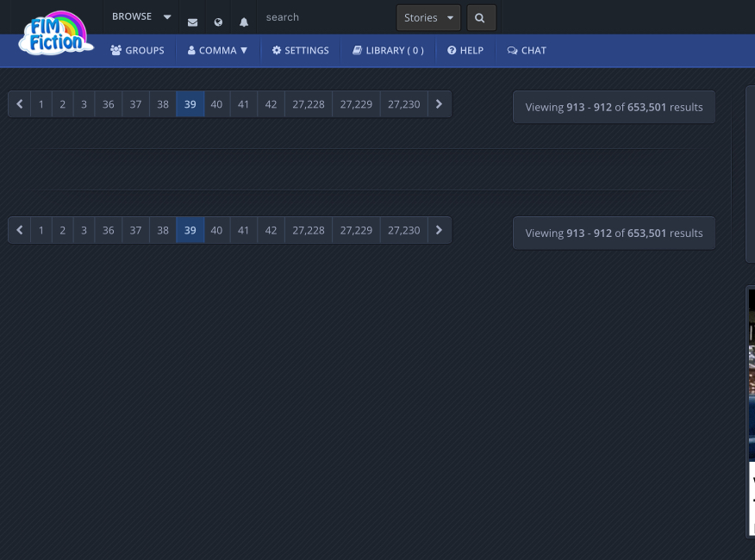This screenshot has width=755, height=560.
Task: Select page 42 in lower pagination
Action: click(271, 230)
